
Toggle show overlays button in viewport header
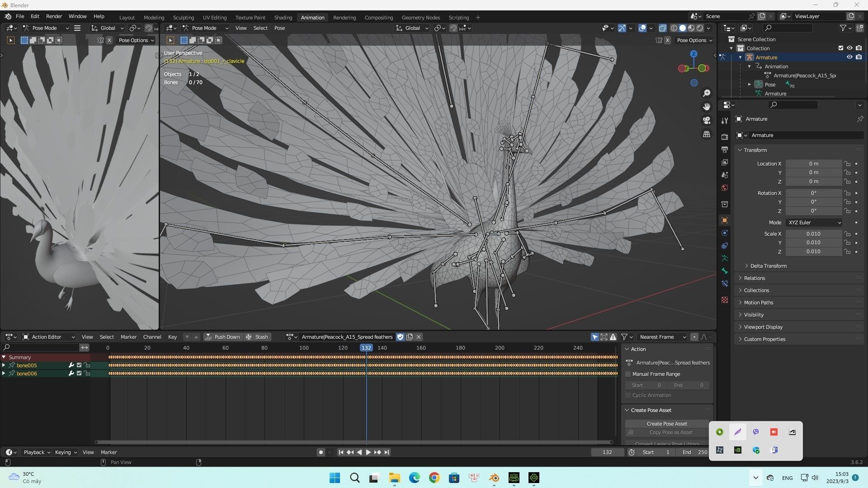click(x=642, y=28)
